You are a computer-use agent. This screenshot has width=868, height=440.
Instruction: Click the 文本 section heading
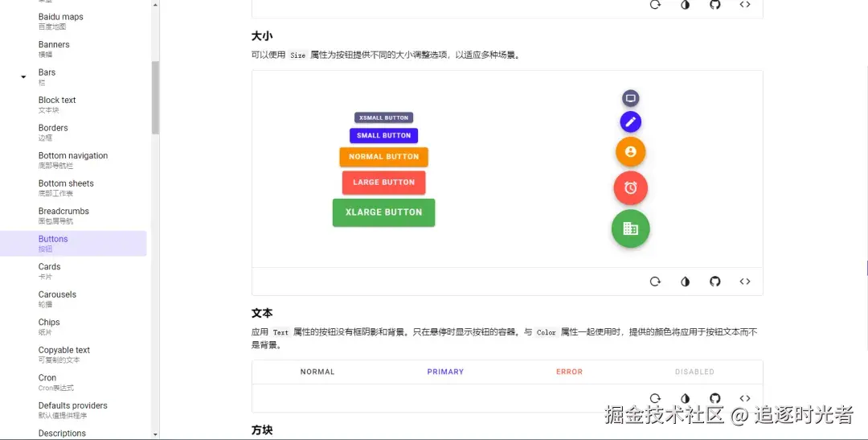tap(262, 313)
